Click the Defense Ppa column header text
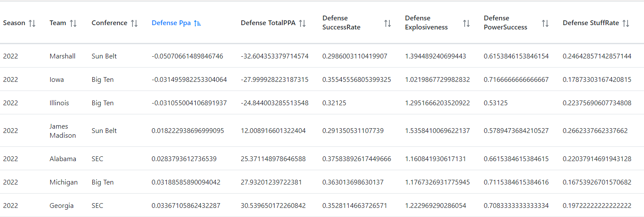Screen dimensions: 644x217 (x=171, y=23)
